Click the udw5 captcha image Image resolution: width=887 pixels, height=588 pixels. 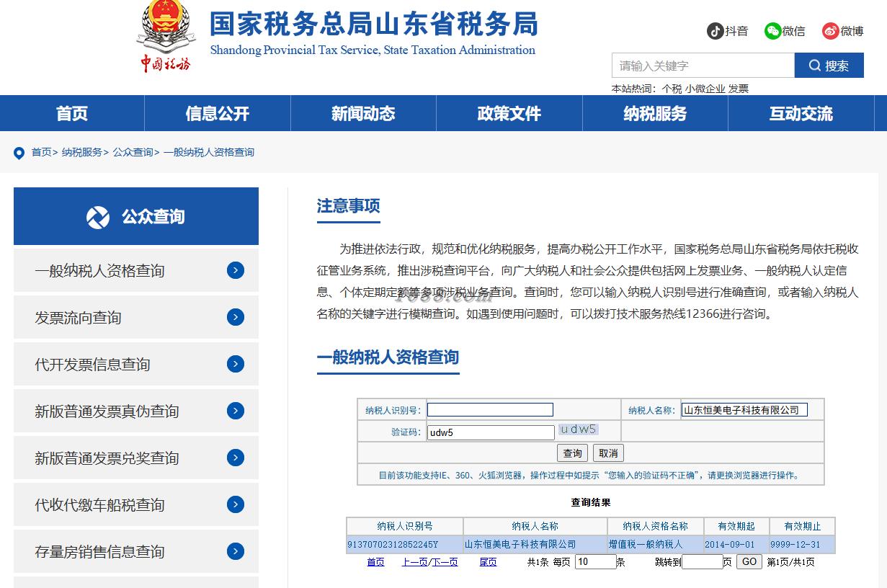(x=579, y=429)
